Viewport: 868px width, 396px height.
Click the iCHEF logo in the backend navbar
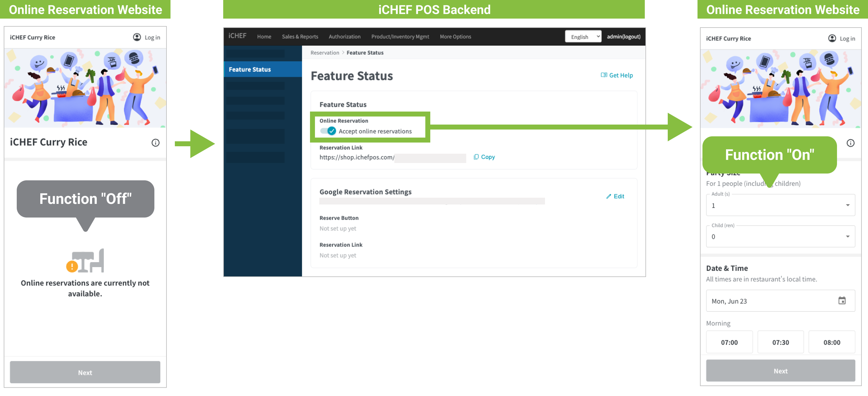tap(237, 36)
